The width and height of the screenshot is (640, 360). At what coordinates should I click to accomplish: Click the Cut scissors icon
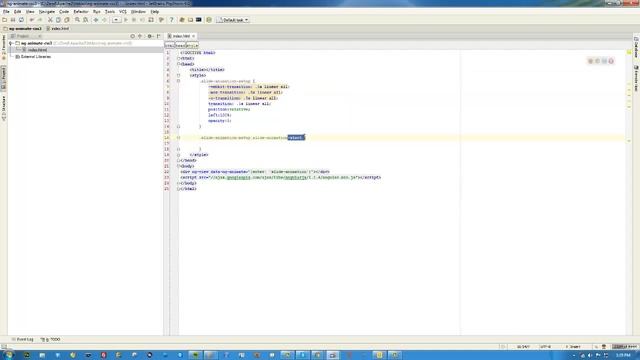[x=50, y=20]
